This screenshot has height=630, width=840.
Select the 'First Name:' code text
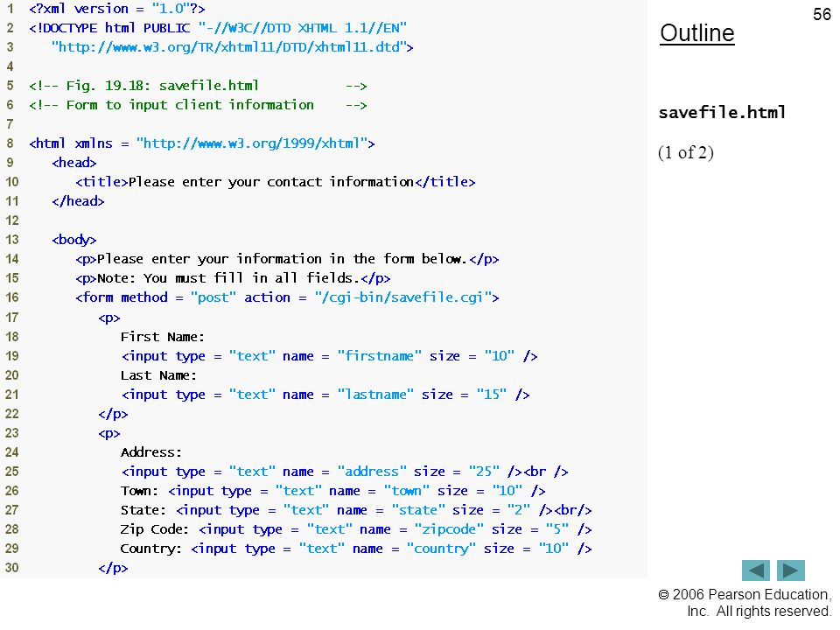tap(163, 337)
